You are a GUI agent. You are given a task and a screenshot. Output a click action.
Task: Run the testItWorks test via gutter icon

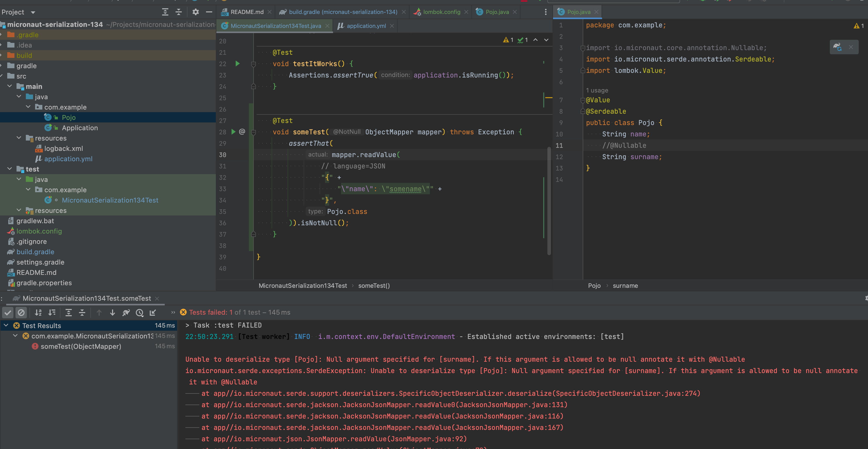(238, 64)
